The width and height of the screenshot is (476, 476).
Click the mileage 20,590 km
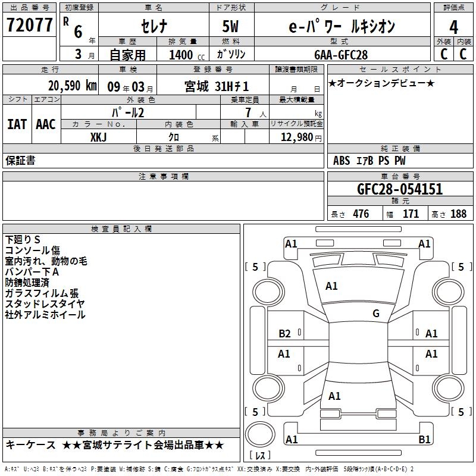(73, 86)
